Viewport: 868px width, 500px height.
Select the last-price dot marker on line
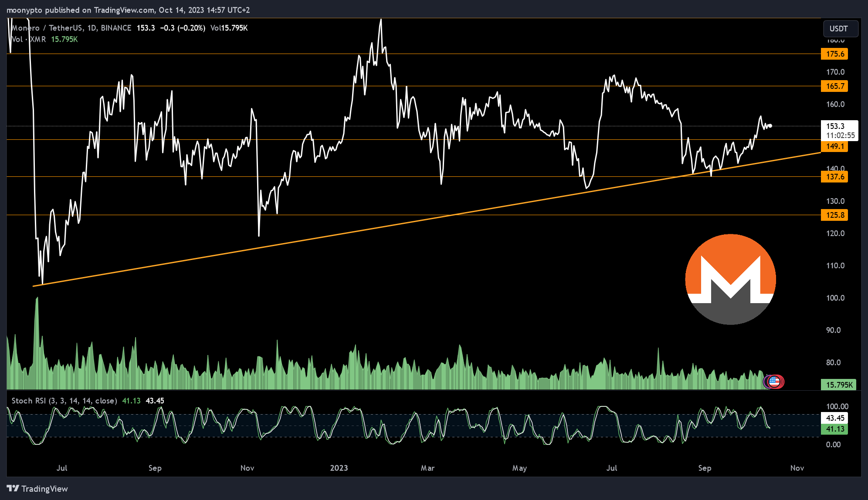point(770,126)
